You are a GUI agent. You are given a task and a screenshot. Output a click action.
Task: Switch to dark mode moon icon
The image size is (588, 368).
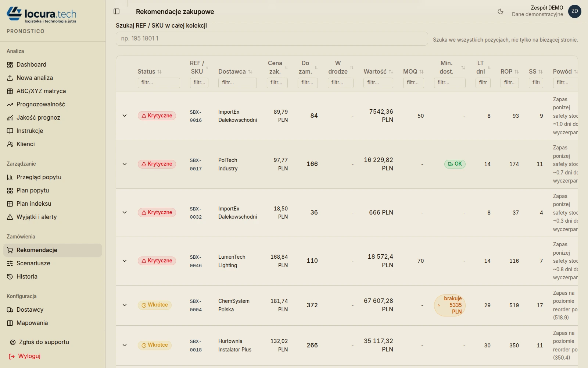501,11
